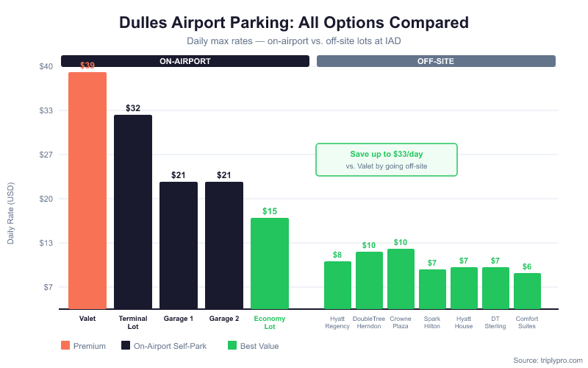Click the OFF-SITE section header
The image size is (588, 368).
(x=436, y=61)
